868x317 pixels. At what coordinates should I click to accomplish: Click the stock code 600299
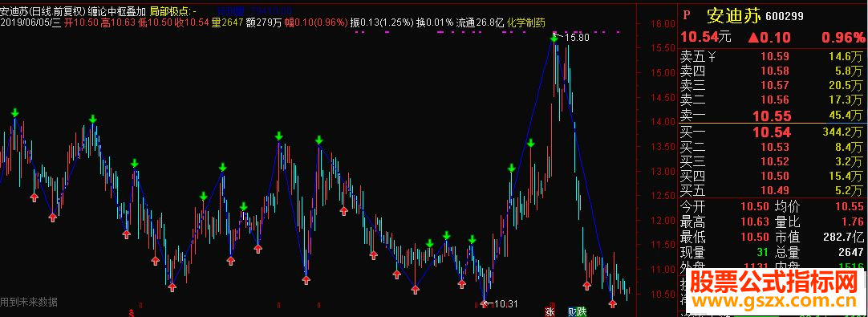point(784,16)
